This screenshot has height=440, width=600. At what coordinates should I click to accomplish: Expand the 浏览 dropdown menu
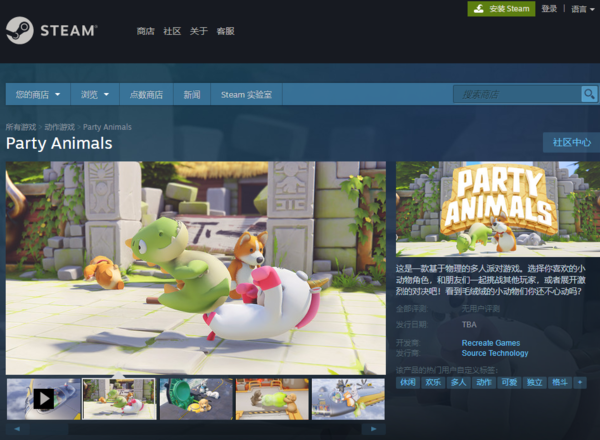coord(95,94)
